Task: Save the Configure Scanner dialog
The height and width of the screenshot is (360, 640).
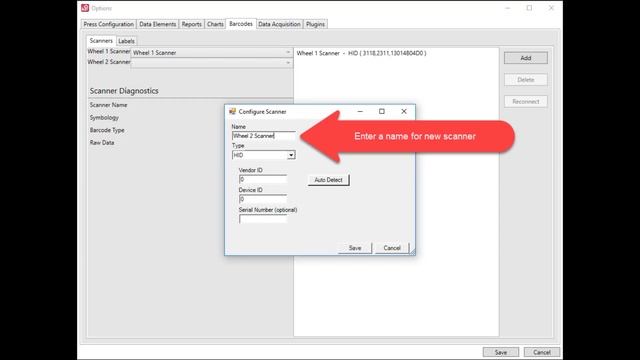Action: 355,248
